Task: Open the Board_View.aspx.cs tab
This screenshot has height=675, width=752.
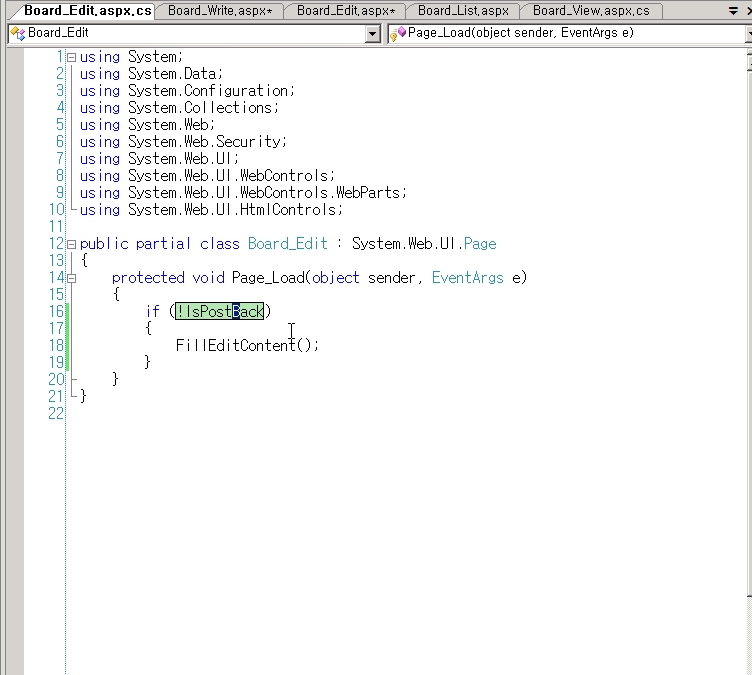Action: pyautogui.click(x=591, y=11)
